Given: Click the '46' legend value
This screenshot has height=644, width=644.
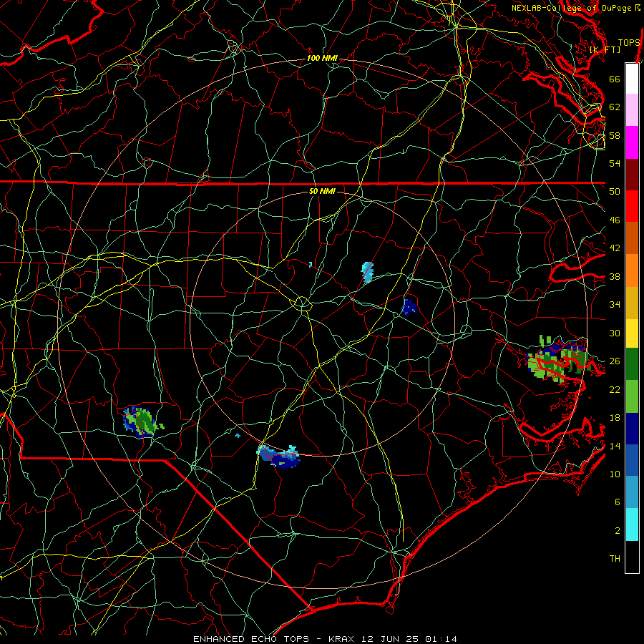Looking at the screenshot, I should point(615,220).
